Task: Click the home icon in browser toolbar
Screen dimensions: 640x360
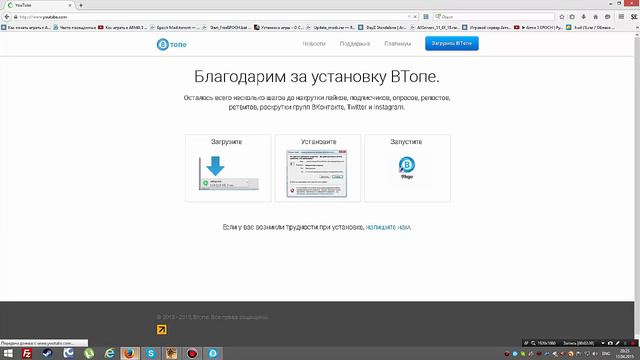Action: coord(596,17)
